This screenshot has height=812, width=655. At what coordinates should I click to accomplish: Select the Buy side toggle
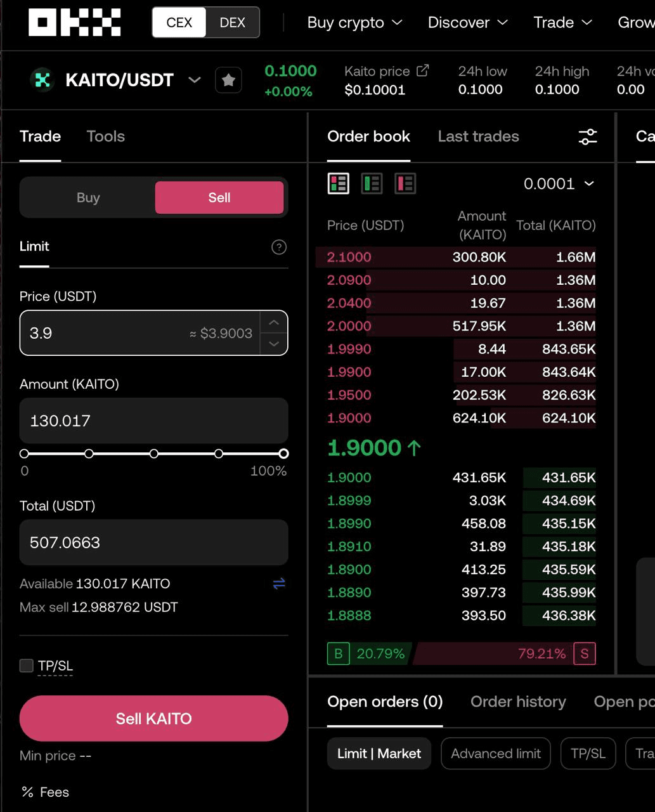click(88, 197)
